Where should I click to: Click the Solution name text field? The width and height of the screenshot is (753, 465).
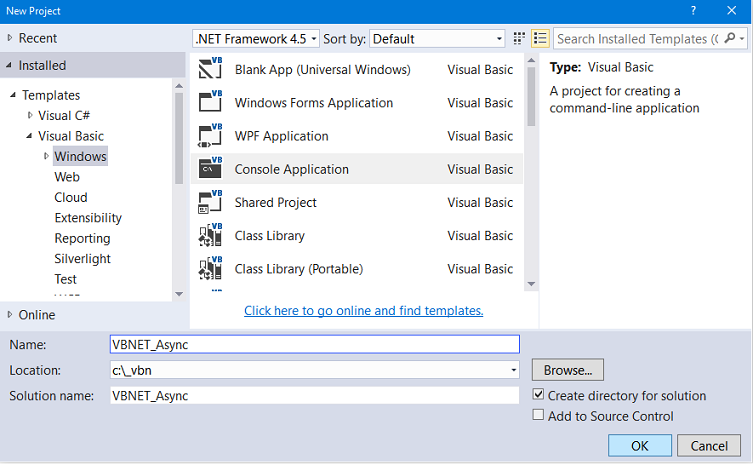(x=315, y=395)
